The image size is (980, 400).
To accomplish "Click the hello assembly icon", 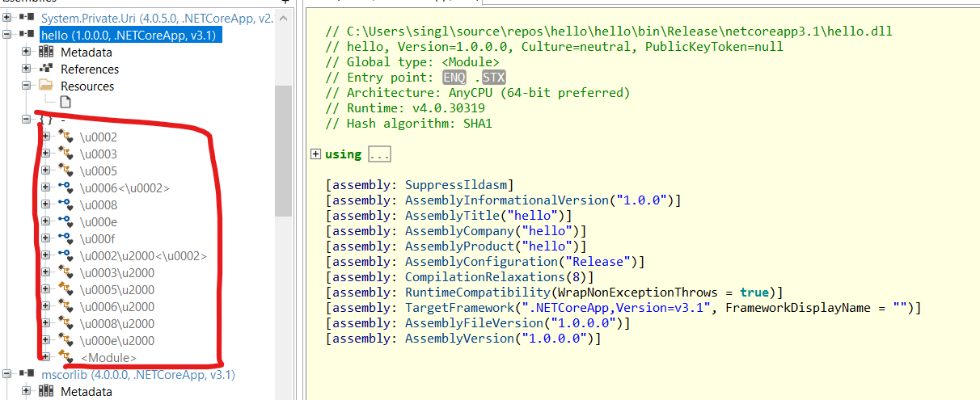I will pos(26,35).
